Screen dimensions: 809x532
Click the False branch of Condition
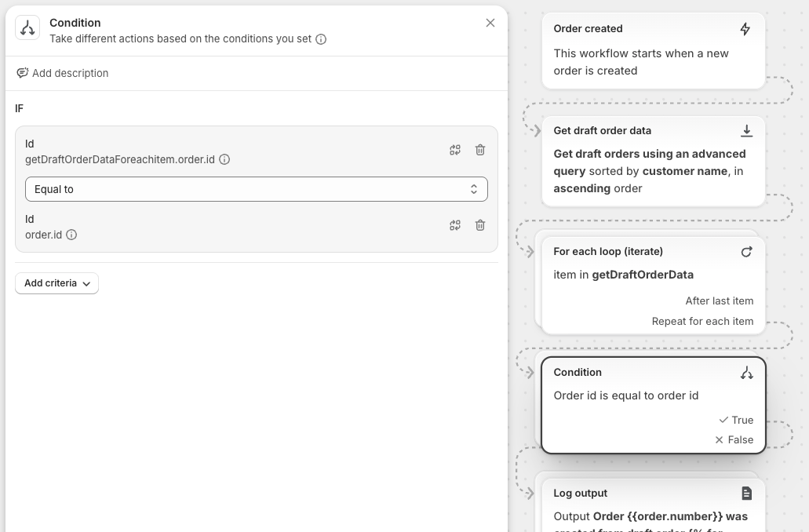734,439
